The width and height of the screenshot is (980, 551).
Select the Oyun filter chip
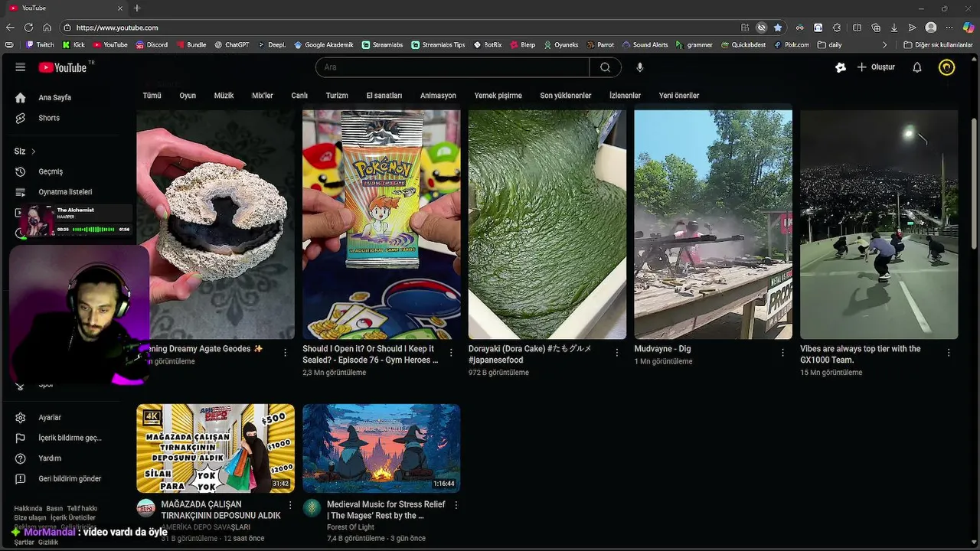point(188,96)
